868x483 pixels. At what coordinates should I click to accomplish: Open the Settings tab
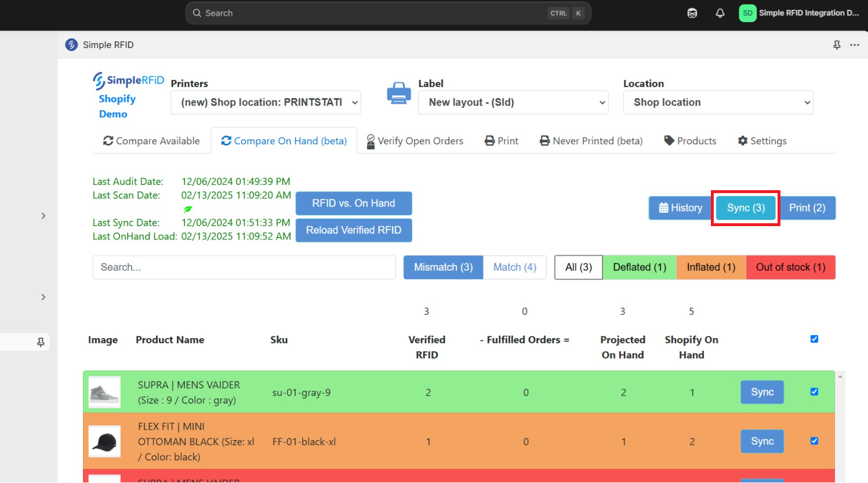tap(762, 141)
